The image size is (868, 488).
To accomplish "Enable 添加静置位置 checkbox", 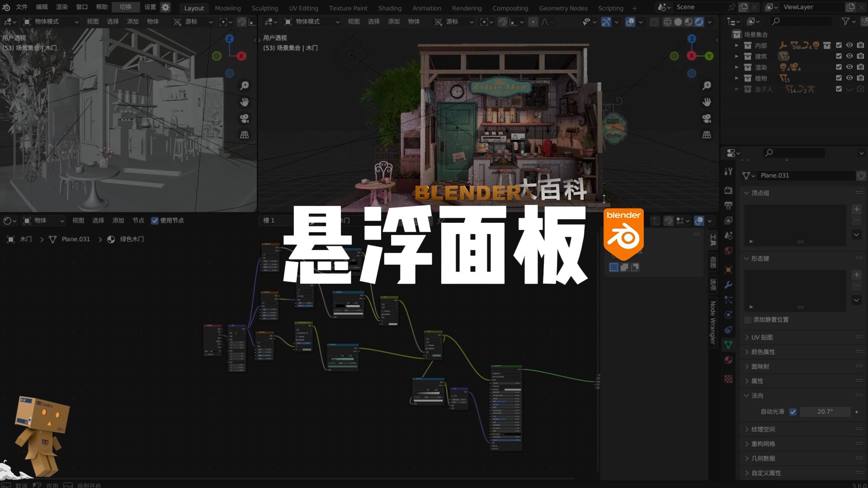I will point(748,319).
